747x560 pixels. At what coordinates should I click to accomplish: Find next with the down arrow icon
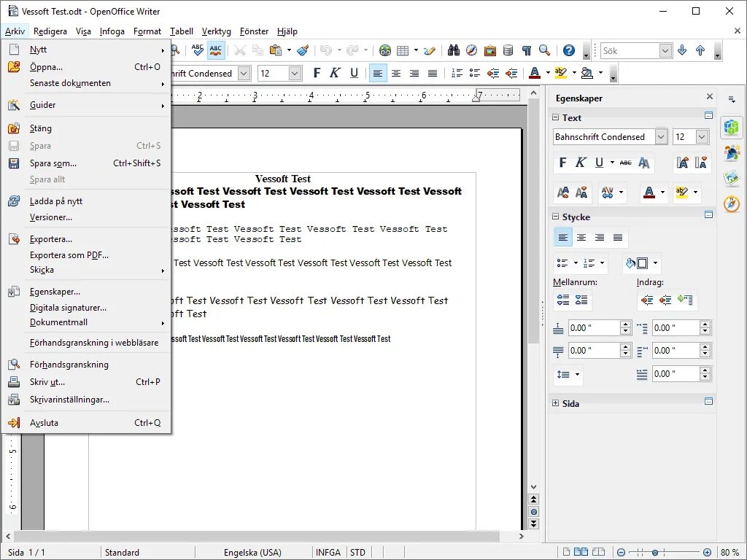click(x=682, y=50)
